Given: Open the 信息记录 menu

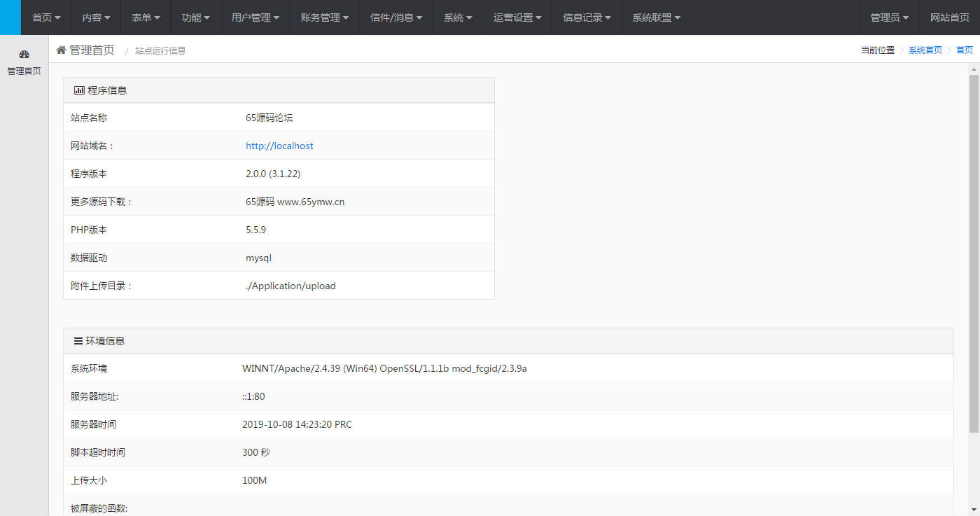Looking at the screenshot, I should (587, 18).
